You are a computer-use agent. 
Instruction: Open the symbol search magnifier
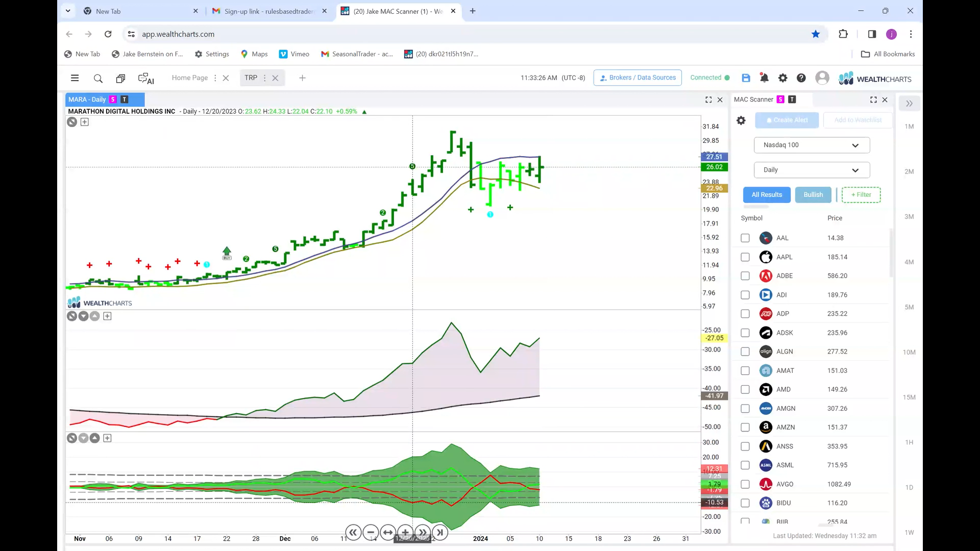[x=98, y=78]
